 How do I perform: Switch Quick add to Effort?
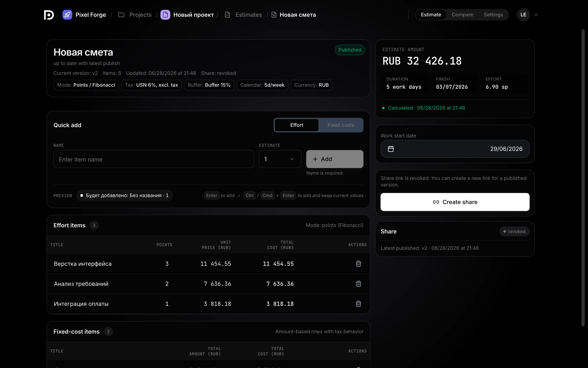pos(296,125)
